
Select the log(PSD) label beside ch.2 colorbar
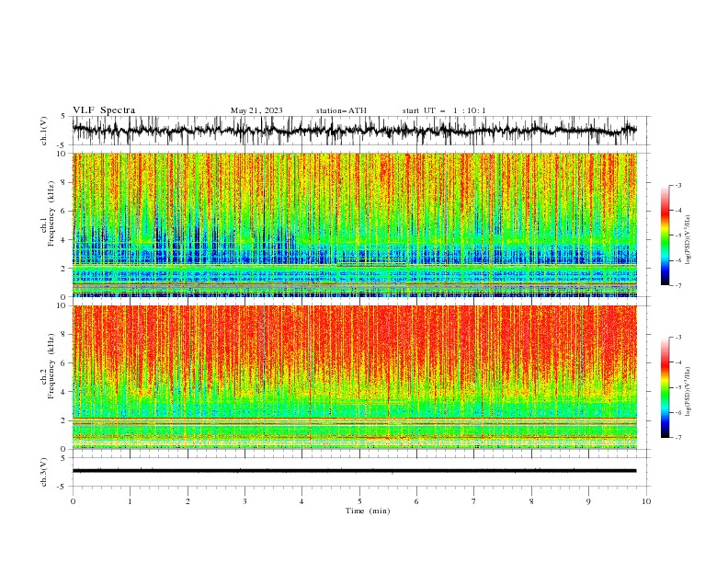coord(688,392)
